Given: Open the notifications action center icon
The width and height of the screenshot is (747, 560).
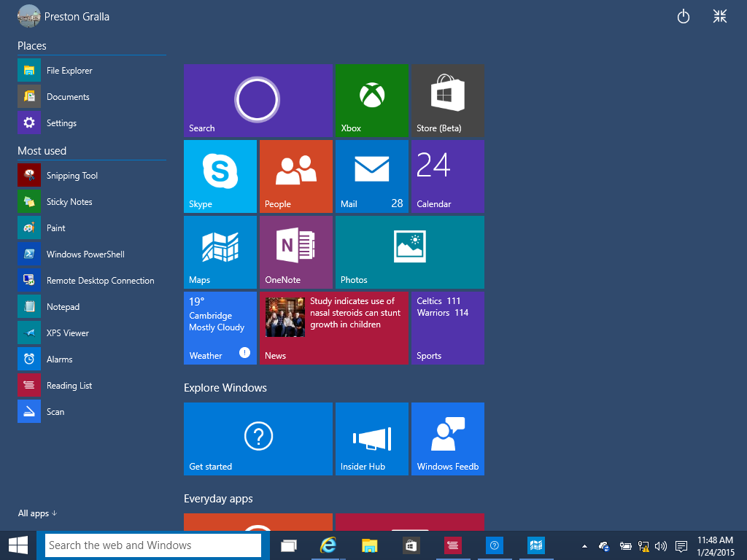Looking at the screenshot, I should point(681,546).
